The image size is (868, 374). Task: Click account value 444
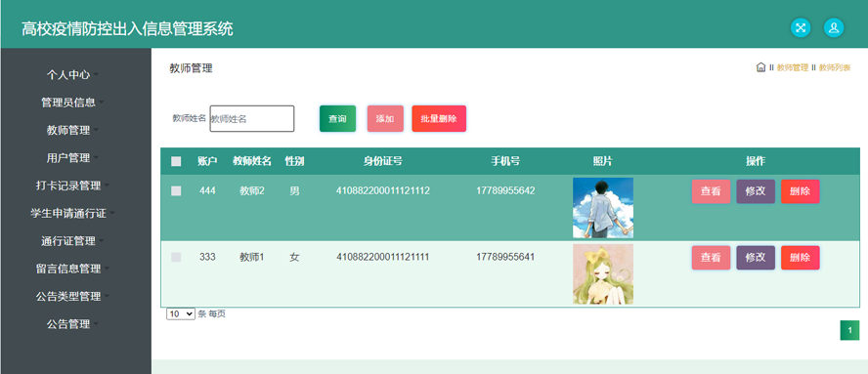pyautogui.click(x=207, y=190)
